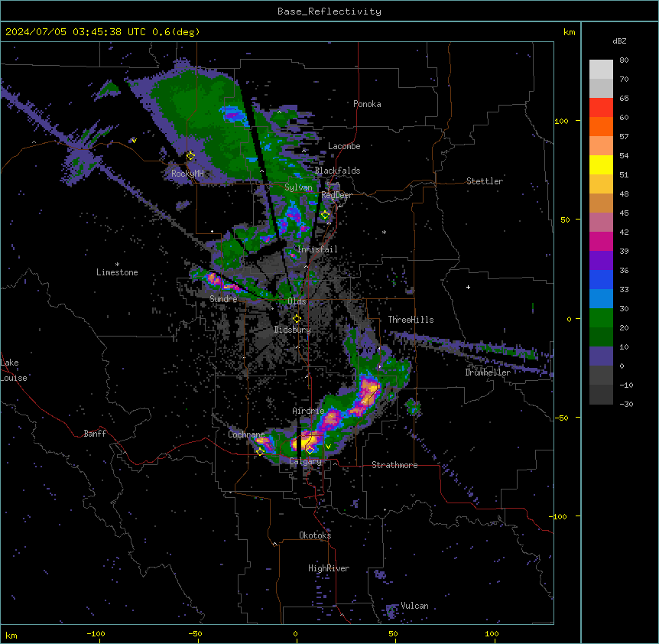Click the yellow V marker west of RockyMH
Screen dimensions: 659x644
(134, 141)
